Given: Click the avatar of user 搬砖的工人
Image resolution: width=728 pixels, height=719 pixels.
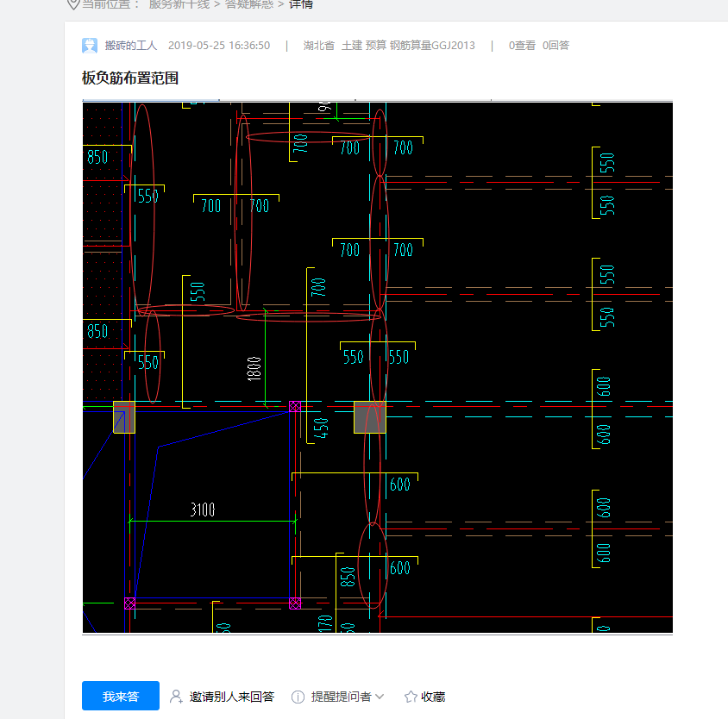Looking at the screenshot, I should (90, 46).
